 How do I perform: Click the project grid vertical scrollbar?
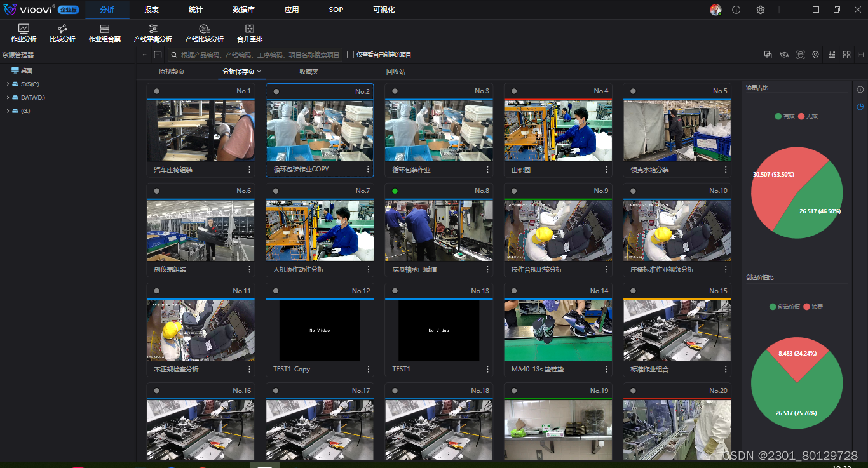tap(737, 149)
